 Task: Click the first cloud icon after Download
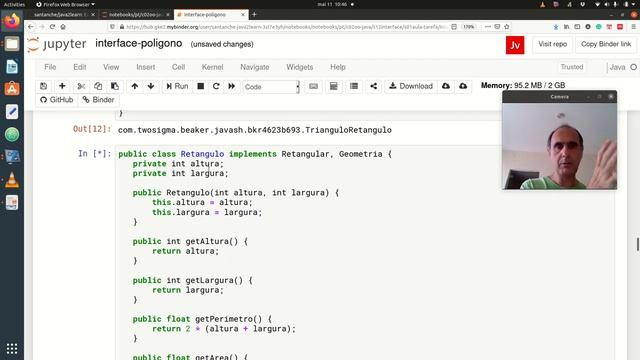pyautogui.click(x=446, y=86)
